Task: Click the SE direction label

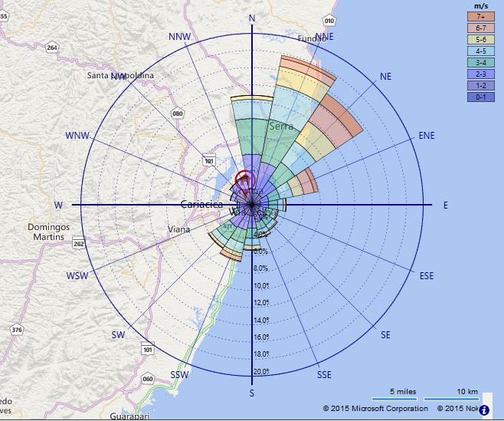Action: [x=386, y=335]
